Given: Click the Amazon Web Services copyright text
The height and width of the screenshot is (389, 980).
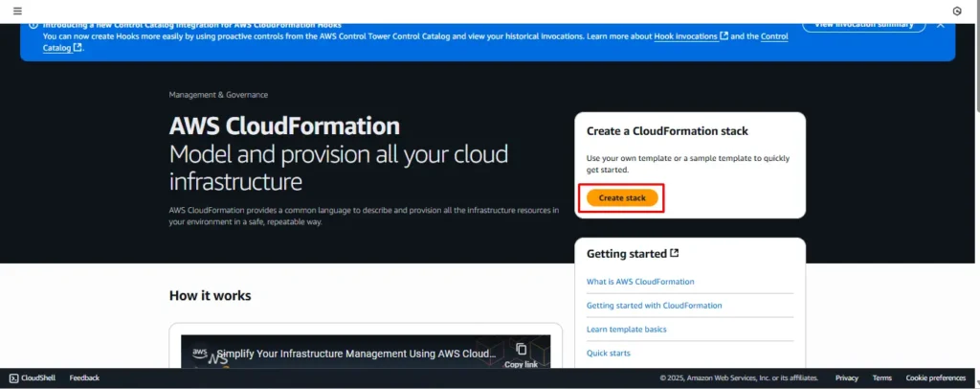Looking at the screenshot, I should (x=739, y=378).
